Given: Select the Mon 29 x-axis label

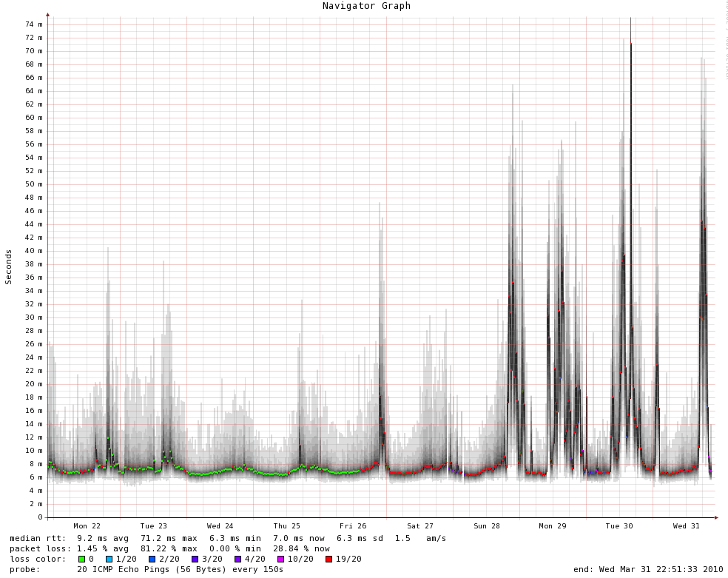Looking at the screenshot, I should tap(553, 525).
